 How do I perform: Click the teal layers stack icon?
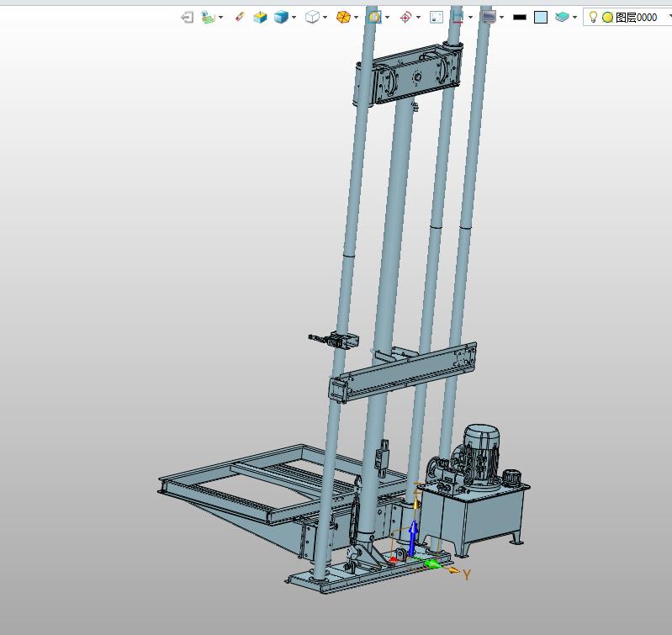pos(562,17)
